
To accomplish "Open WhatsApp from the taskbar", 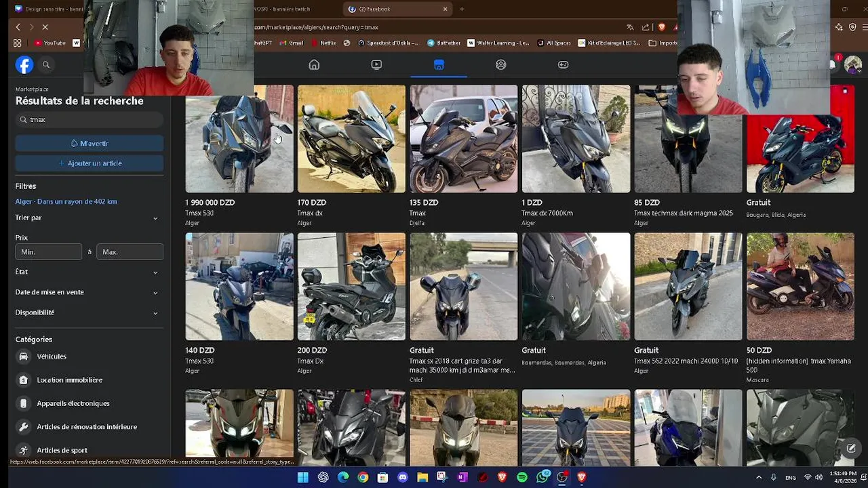I will (542, 477).
